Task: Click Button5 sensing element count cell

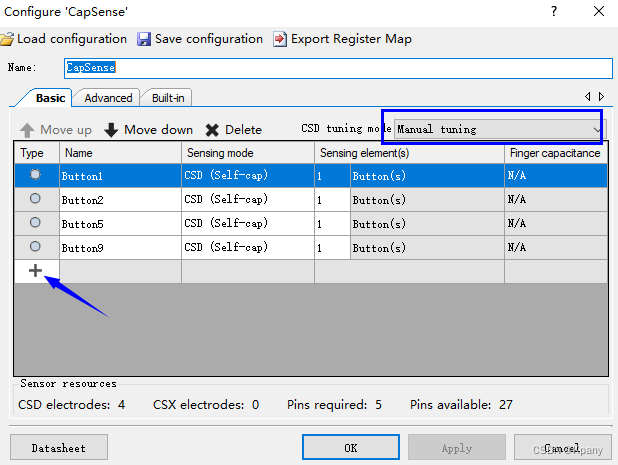Action: click(332, 223)
